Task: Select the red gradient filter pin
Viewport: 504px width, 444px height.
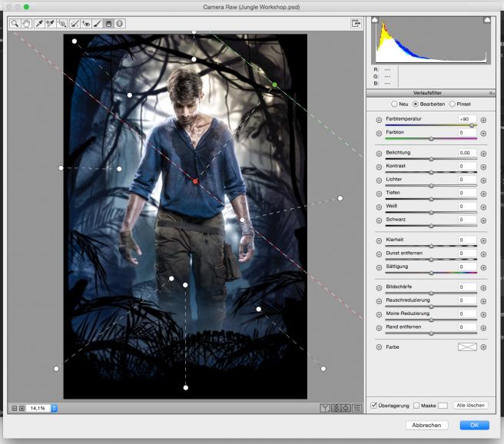Action: [195, 181]
